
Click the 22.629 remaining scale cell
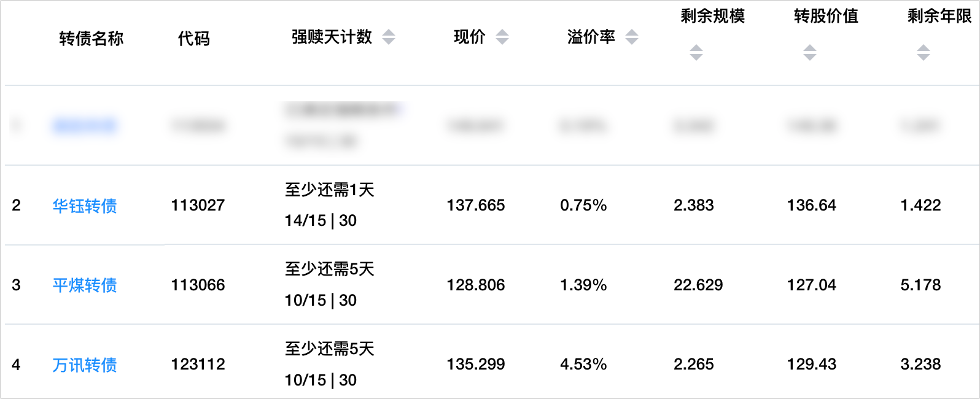pyautogui.click(x=698, y=285)
